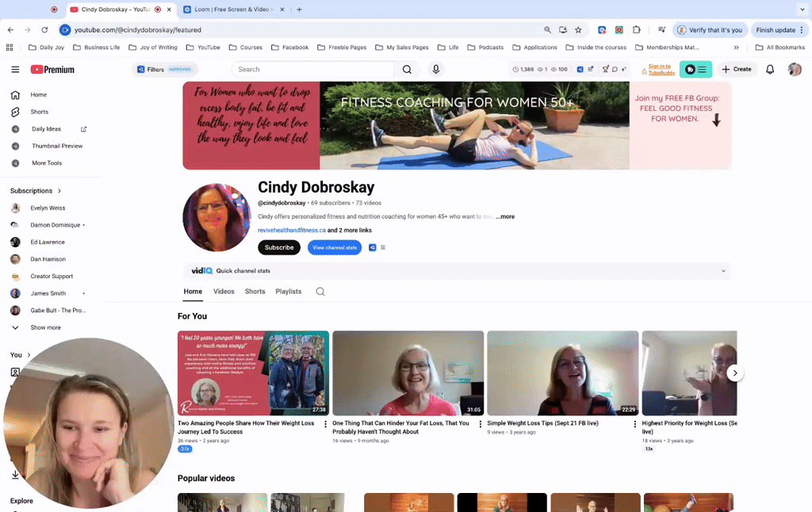Screen dimensions: 812x512
Task: Open the YouTube hamburger guide menu
Action: (x=15, y=70)
